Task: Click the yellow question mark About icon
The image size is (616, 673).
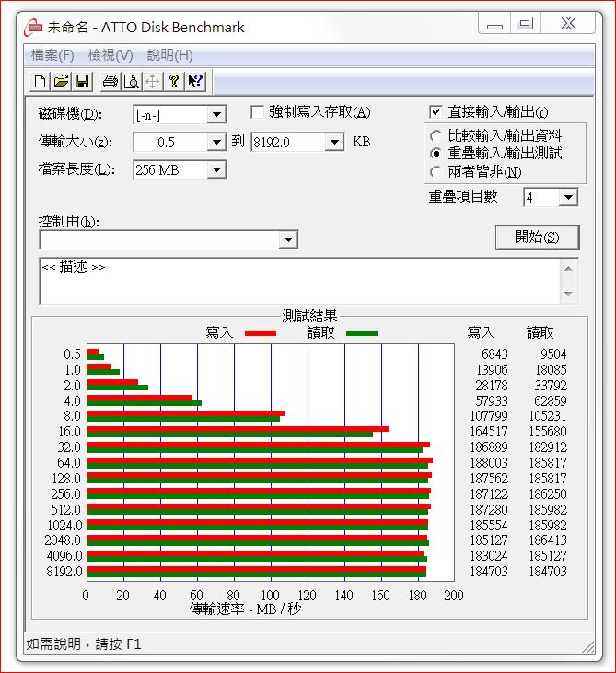Action: [x=174, y=81]
